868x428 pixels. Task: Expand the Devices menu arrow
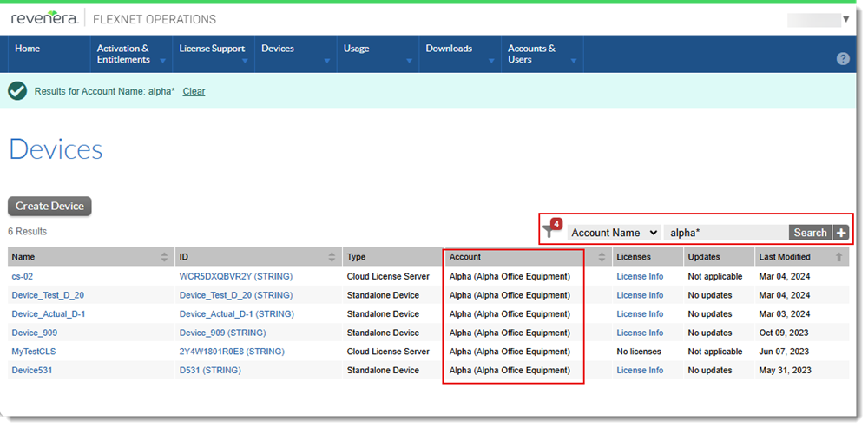coord(326,61)
